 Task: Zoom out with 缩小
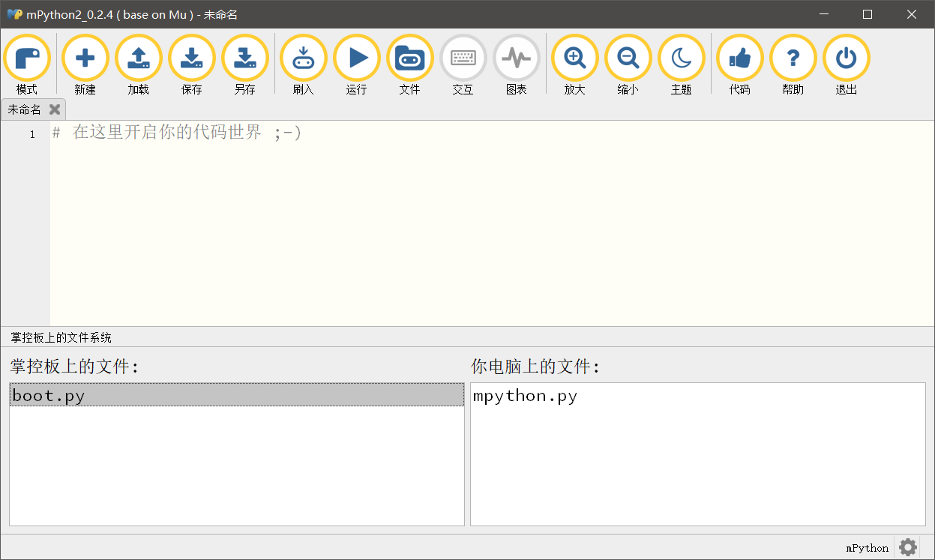[628, 64]
